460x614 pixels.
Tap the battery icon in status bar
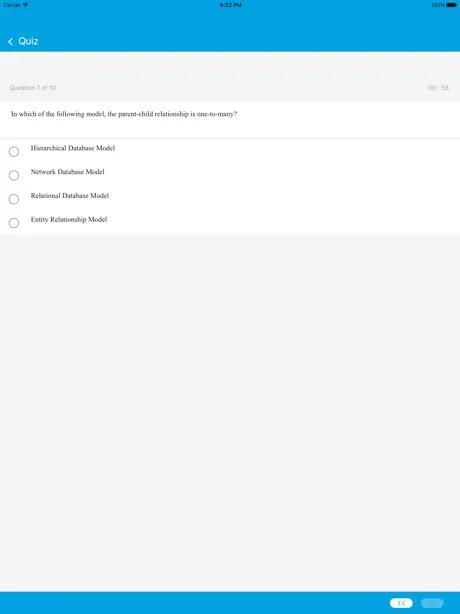451,5
